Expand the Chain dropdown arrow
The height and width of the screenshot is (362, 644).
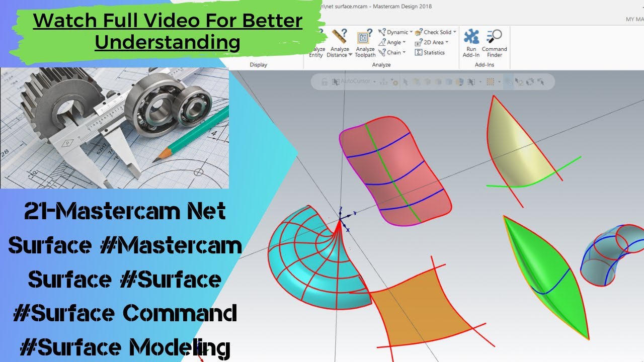(404, 52)
